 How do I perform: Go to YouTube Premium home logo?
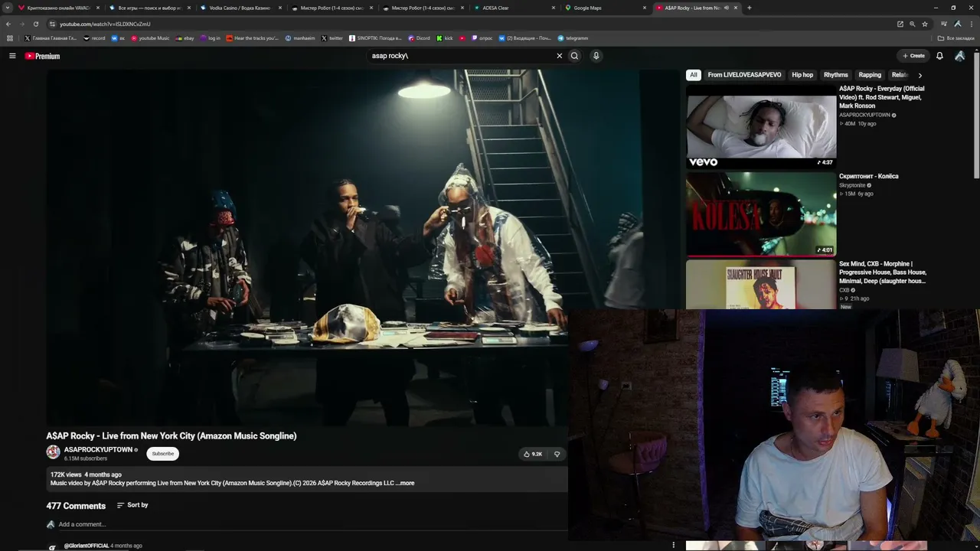point(42,56)
